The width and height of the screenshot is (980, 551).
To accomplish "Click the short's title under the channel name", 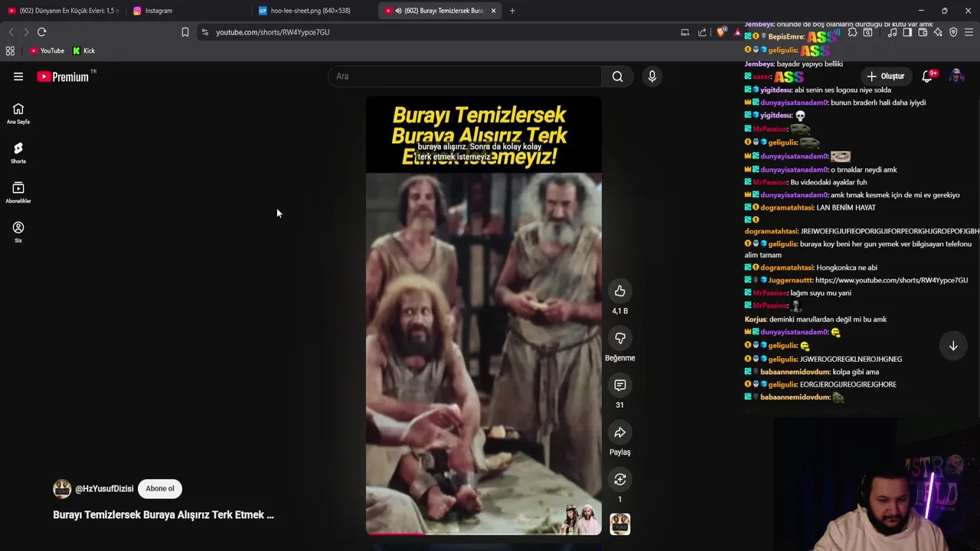I will click(x=163, y=515).
